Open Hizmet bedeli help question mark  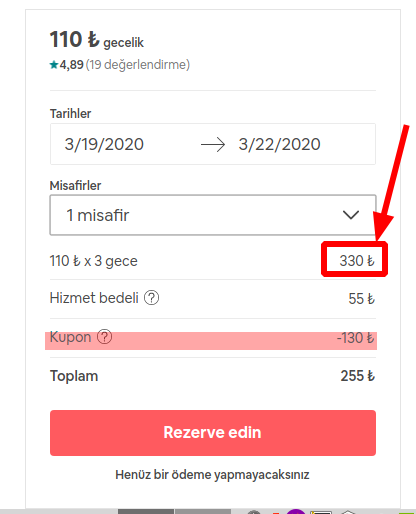point(151,298)
